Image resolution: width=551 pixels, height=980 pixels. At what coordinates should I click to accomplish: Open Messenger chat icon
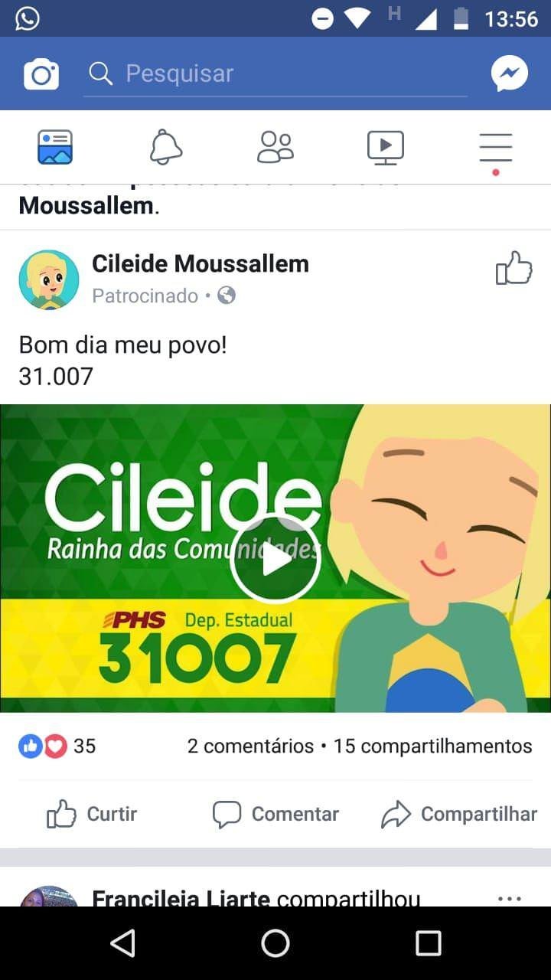[x=510, y=74]
